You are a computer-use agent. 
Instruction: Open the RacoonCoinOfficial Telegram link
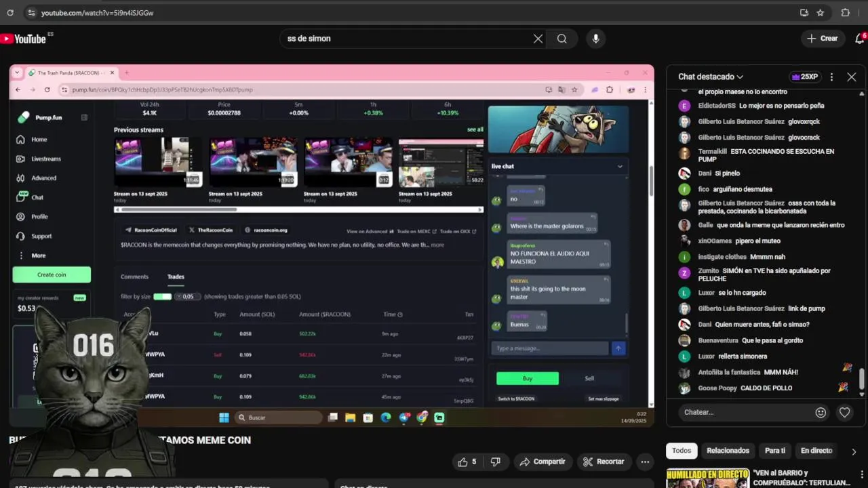[151, 230]
